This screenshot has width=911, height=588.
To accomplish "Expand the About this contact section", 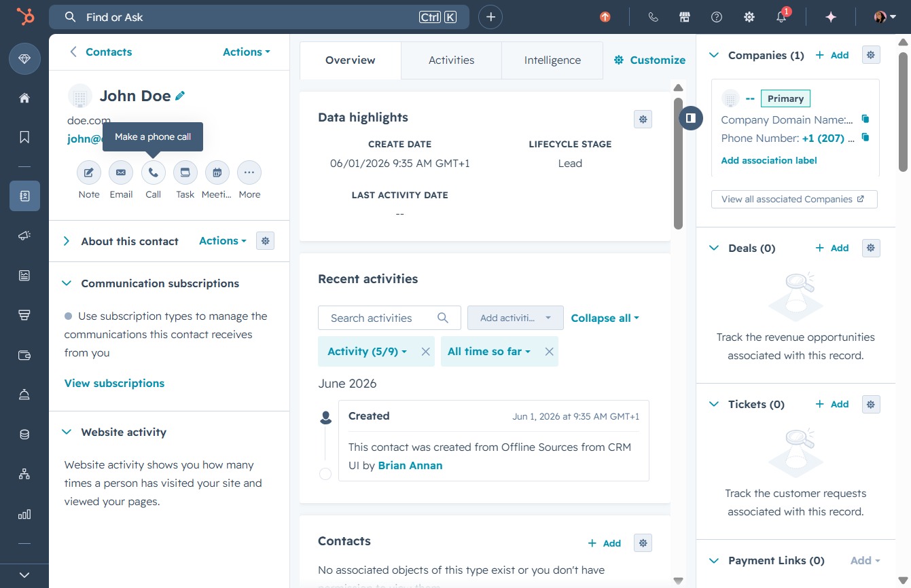I will click(x=67, y=241).
